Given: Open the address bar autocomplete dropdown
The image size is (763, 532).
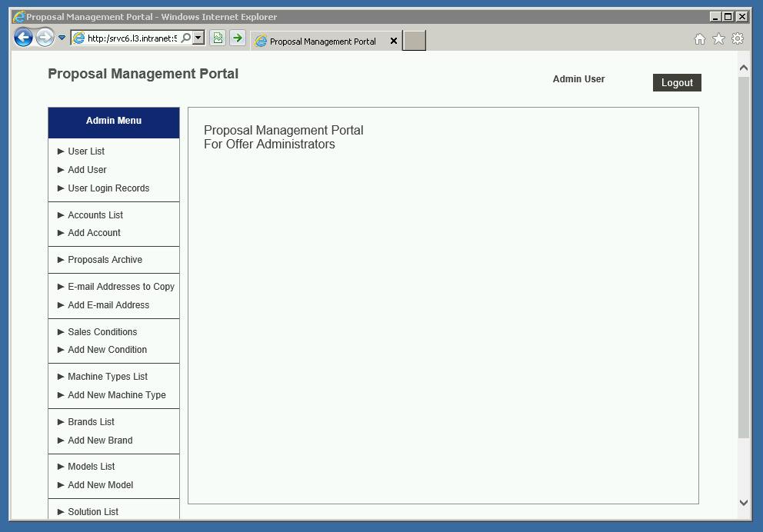Looking at the screenshot, I should [198, 38].
